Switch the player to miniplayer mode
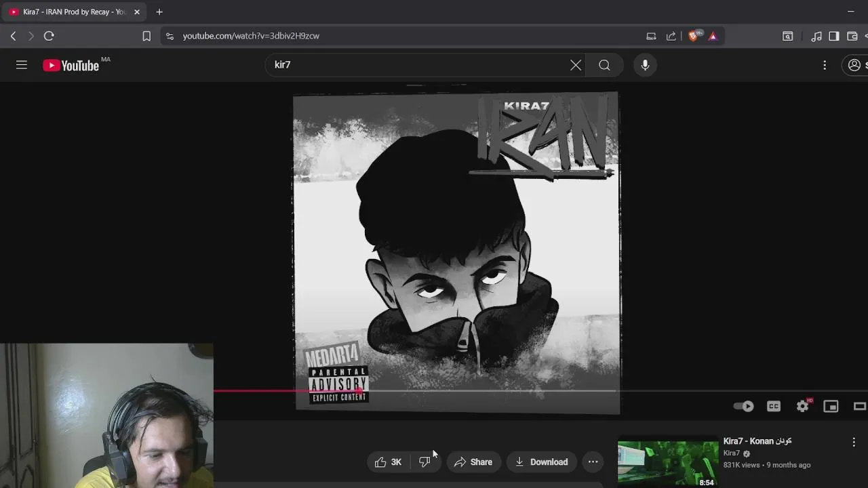Image resolution: width=868 pixels, height=488 pixels. point(831,406)
